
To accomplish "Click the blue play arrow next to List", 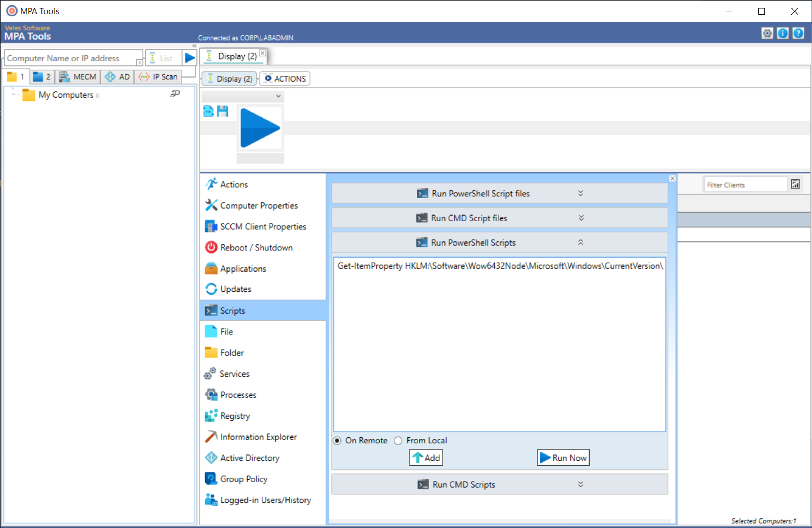I will pyautogui.click(x=189, y=58).
